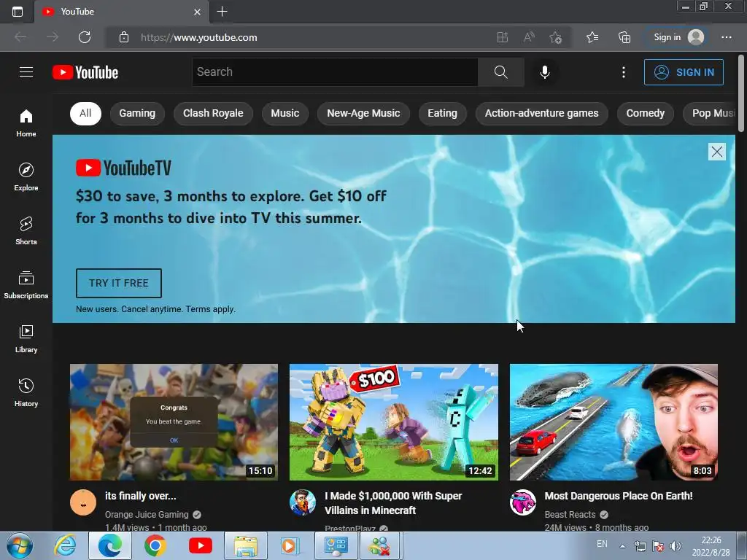The image size is (747, 560).
Task: Dismiss the YouTube TV banner ad
Action: (716, 152)
